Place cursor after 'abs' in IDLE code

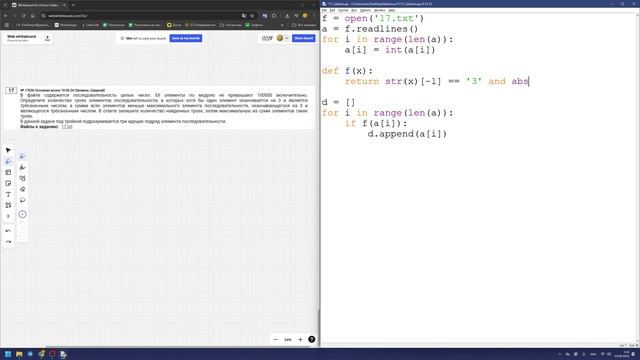529,81
